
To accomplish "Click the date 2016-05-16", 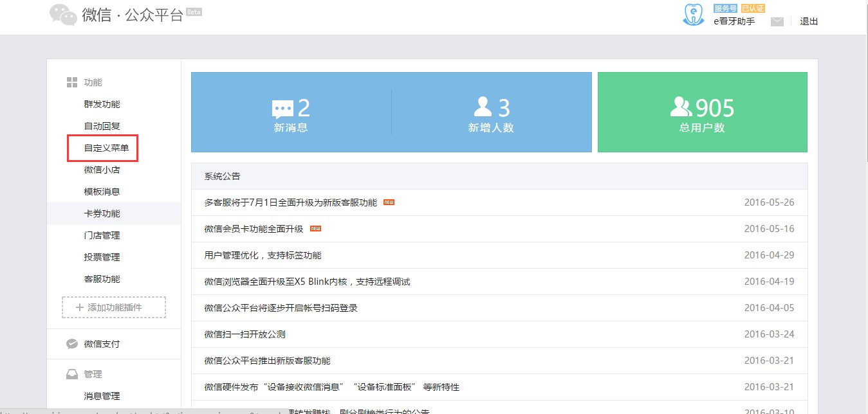I will 769,229.
